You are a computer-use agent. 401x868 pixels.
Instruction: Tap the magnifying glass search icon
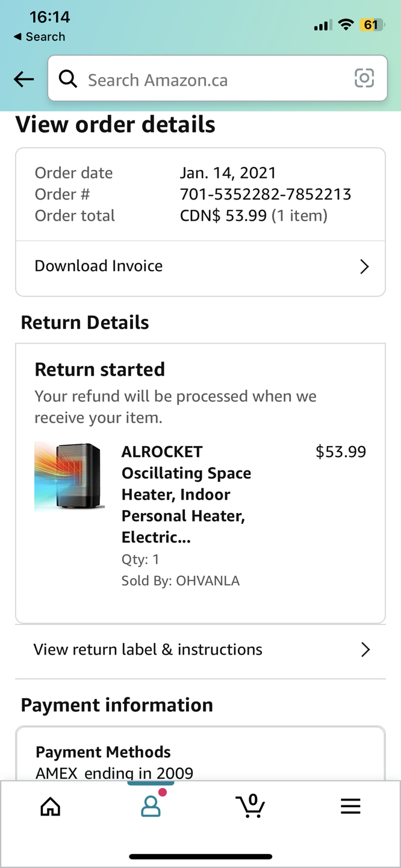68,79
